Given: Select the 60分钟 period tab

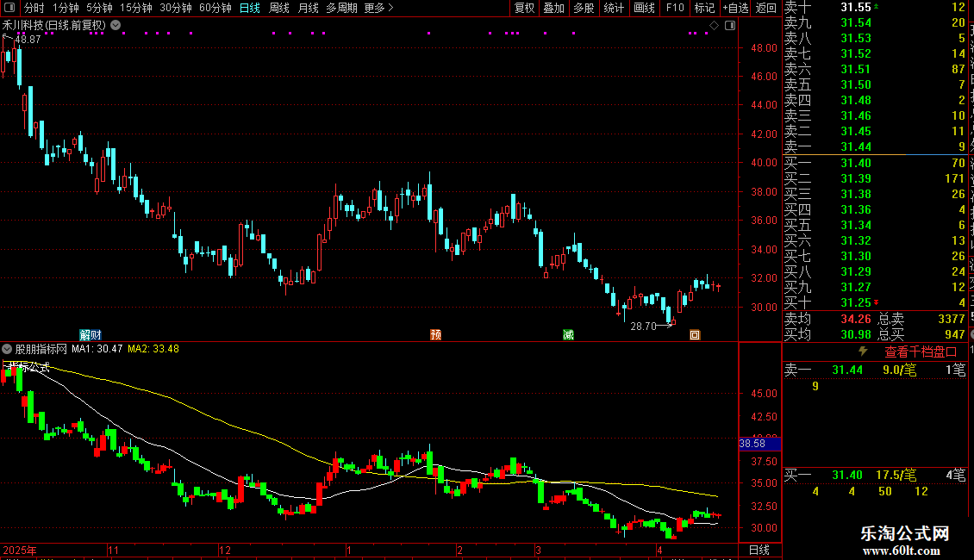Looking at the screenshot, I should (215, 8).
